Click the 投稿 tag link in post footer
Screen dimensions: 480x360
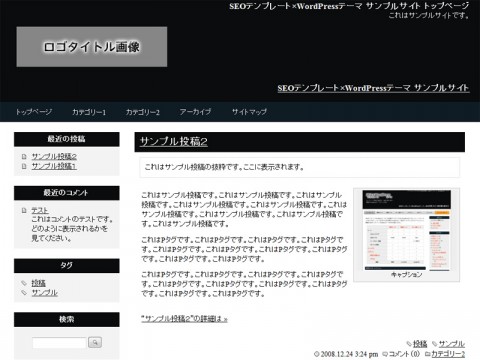tap(420, 344)
